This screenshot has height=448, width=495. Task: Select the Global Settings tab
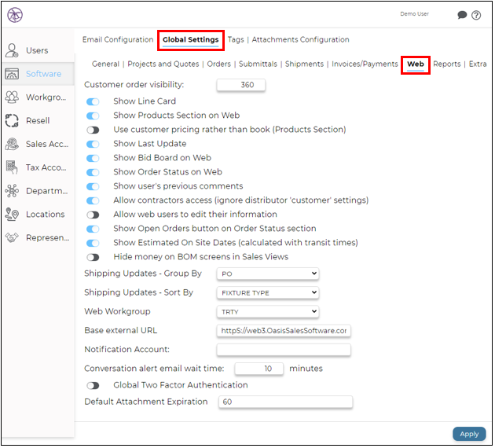[x=191, y=40]
